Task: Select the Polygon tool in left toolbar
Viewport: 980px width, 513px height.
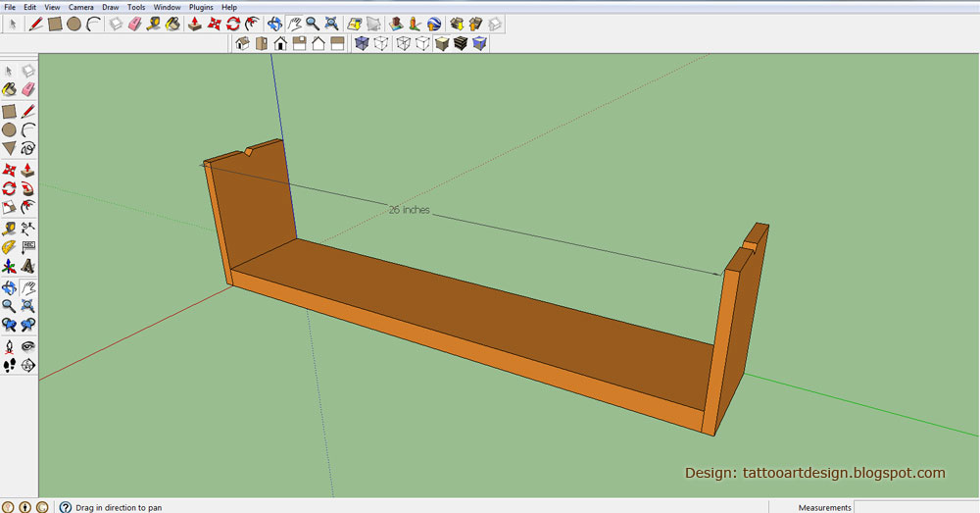Action: pyautogui.click(x=9, y=148)
